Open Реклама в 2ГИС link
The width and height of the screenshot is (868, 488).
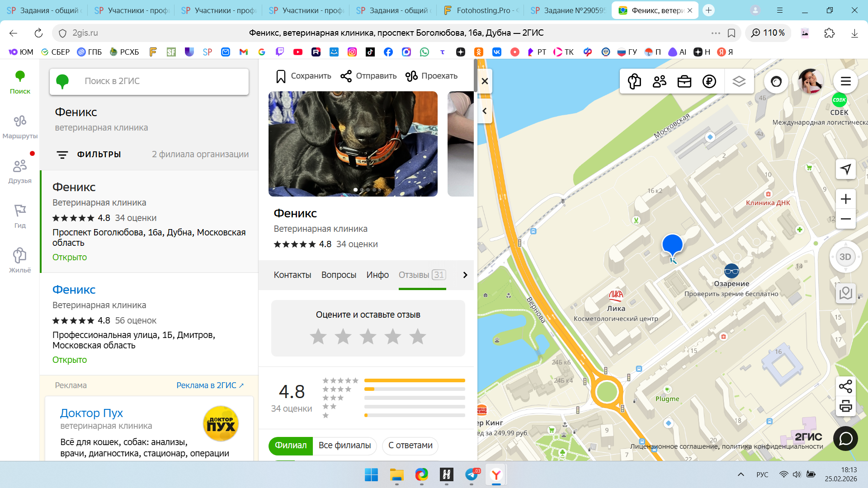(x=210, y=385)
